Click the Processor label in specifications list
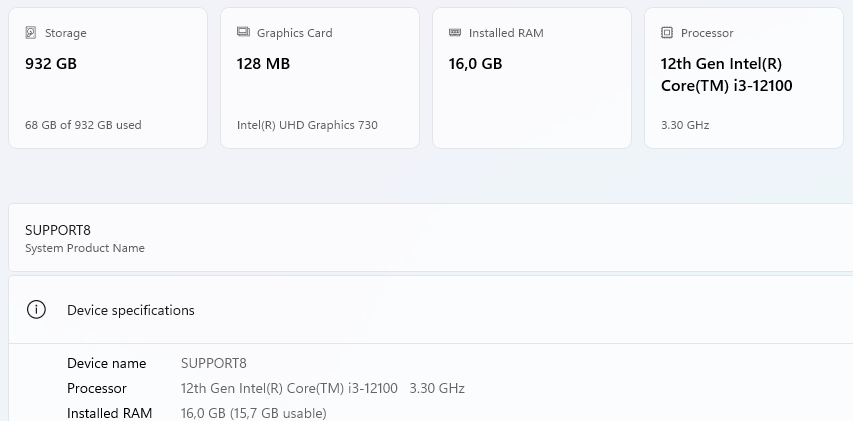 [97, 388]
